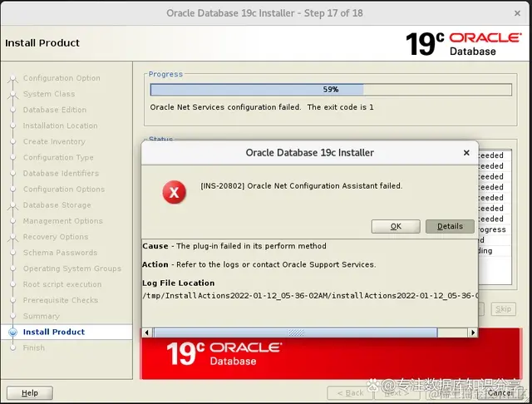The height and width of the screenshot is (404, 532).
Task: Click the log file path text
Action: 310,296
